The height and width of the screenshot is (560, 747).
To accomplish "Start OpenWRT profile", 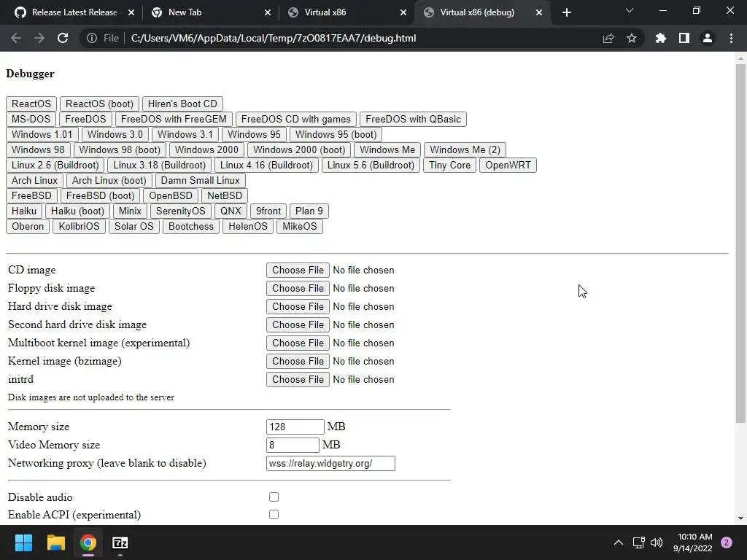I will coord(508,165).
